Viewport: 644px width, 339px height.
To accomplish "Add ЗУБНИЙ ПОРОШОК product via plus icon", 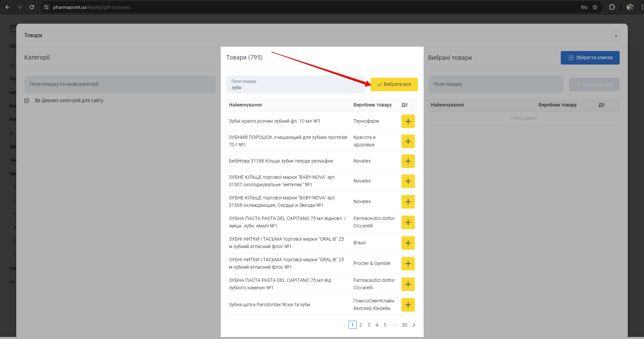I will pos(408,141).
